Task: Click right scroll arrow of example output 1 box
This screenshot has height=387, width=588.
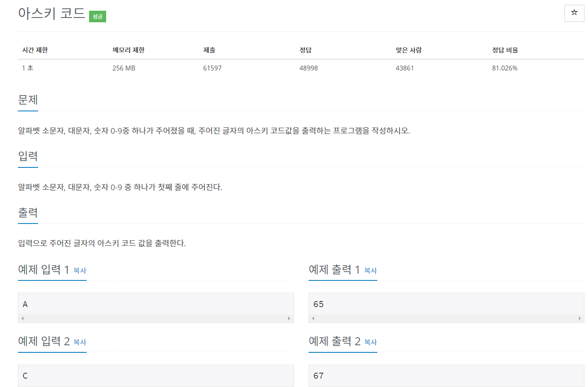Action: click(x=580, y=318)
